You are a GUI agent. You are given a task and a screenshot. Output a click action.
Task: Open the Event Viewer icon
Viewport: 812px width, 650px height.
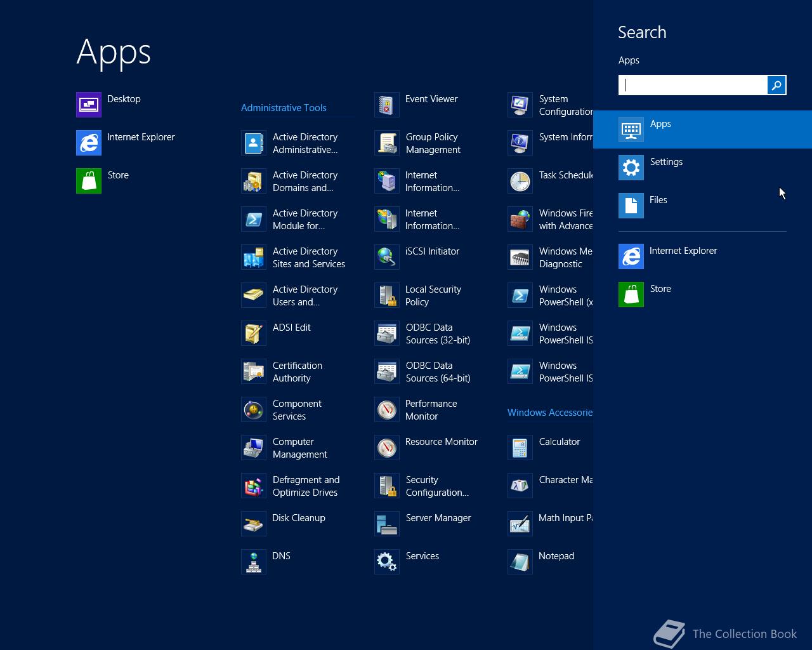(387, 105)
